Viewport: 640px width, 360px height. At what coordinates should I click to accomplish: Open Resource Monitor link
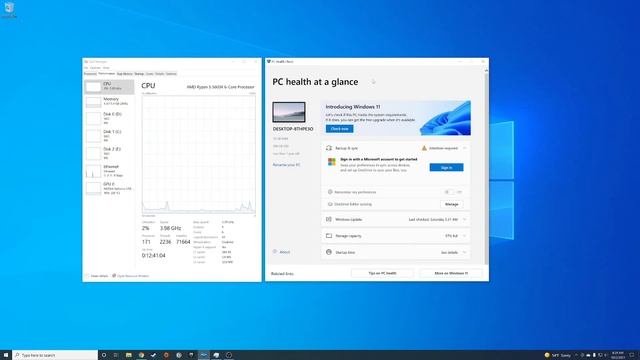coord(133,276)
